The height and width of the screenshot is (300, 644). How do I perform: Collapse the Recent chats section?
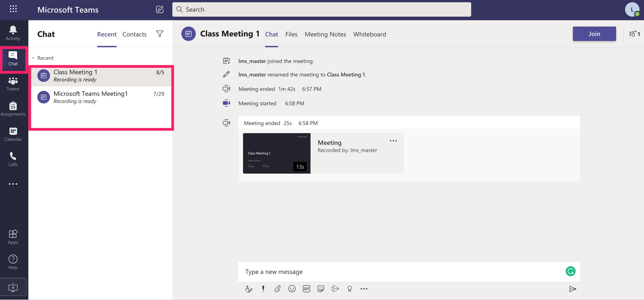point(33,58)
